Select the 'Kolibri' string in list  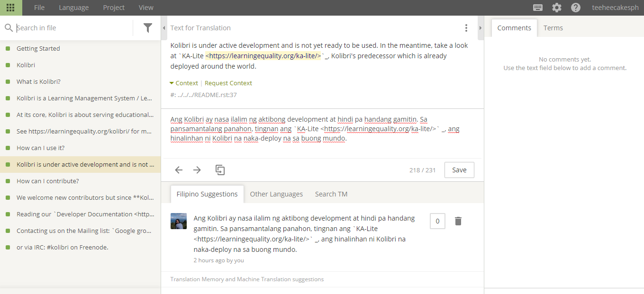[x=80, y=65]
